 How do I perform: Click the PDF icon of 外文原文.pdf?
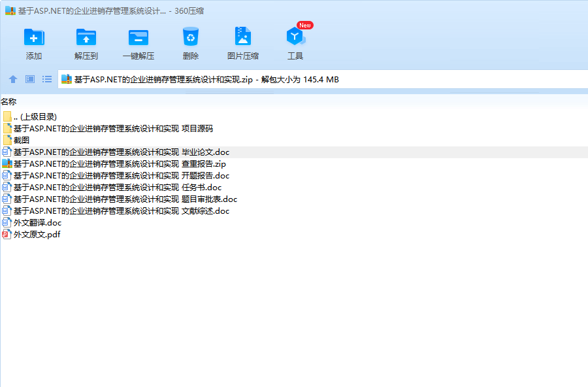(x=7, y=234)
